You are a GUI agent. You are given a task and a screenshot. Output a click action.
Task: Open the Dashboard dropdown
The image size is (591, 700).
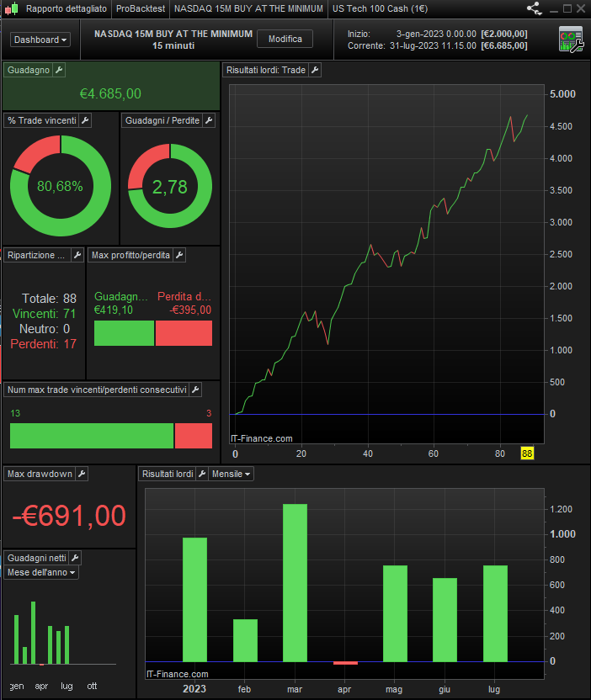40,40
